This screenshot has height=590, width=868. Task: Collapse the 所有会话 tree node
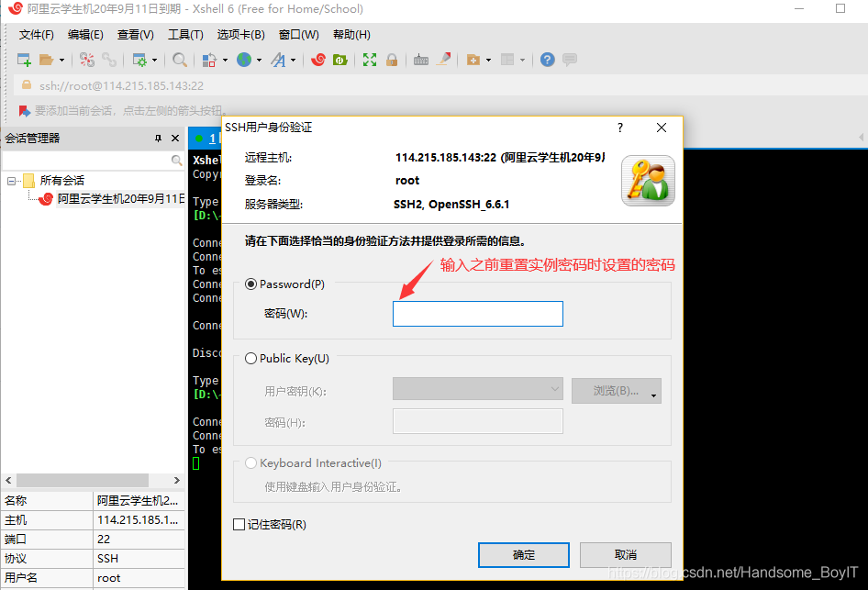coord(11,181)
